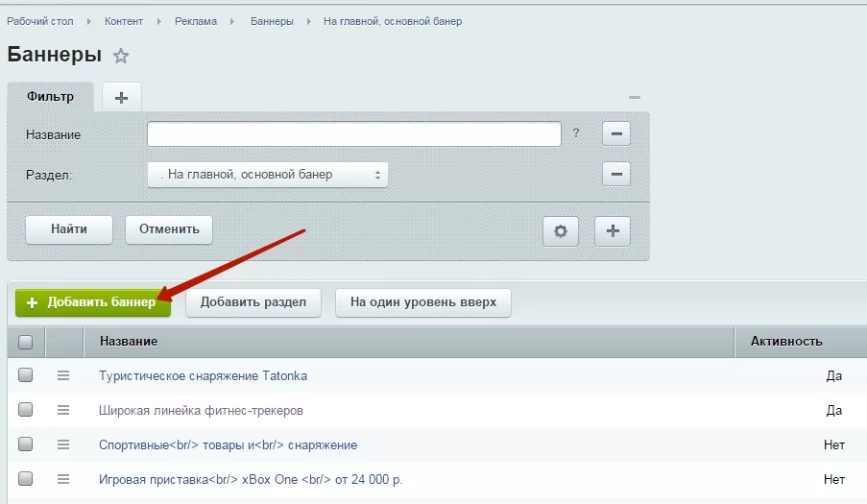Check the Игровая приставка xBox One row
This screenshot has width=867, height=504.
(x=25, y=479)
